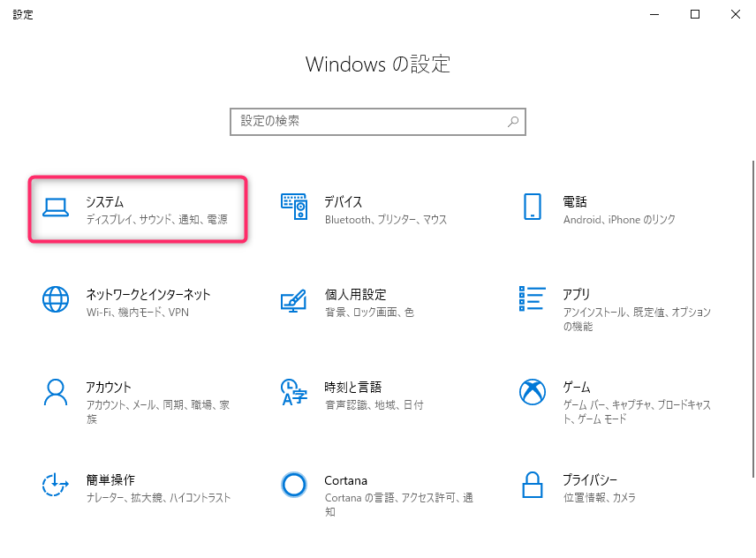
Task: Open the システム laptop icon
Action: (56, 207)
